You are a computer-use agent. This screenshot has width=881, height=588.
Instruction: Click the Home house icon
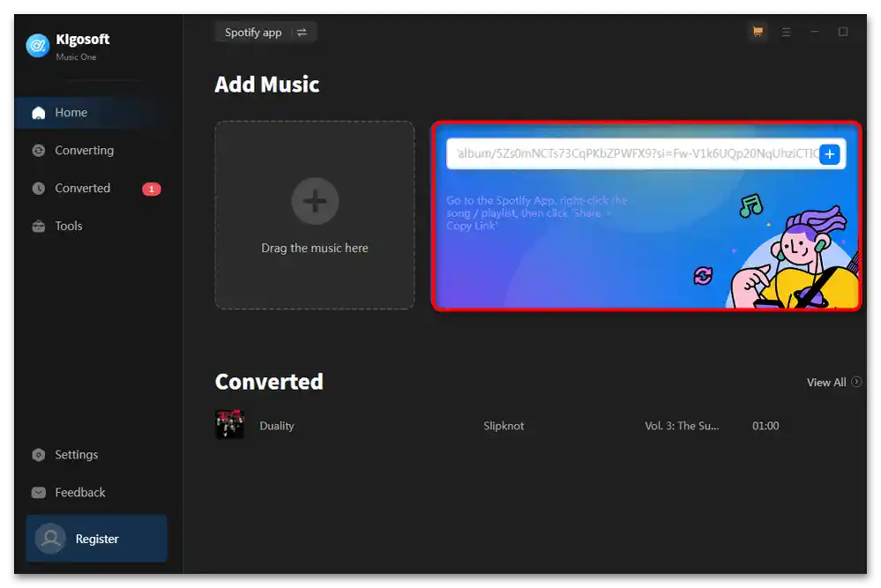[x=38, y=112]
